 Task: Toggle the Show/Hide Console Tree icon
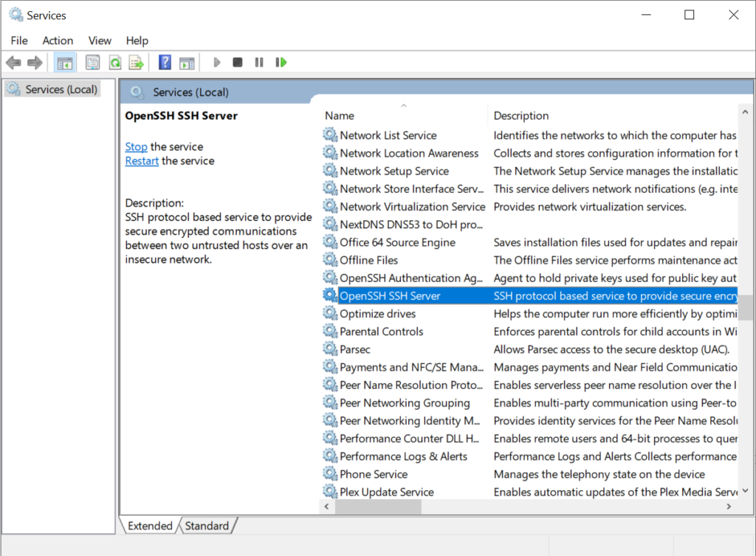(x=65, y=62)
